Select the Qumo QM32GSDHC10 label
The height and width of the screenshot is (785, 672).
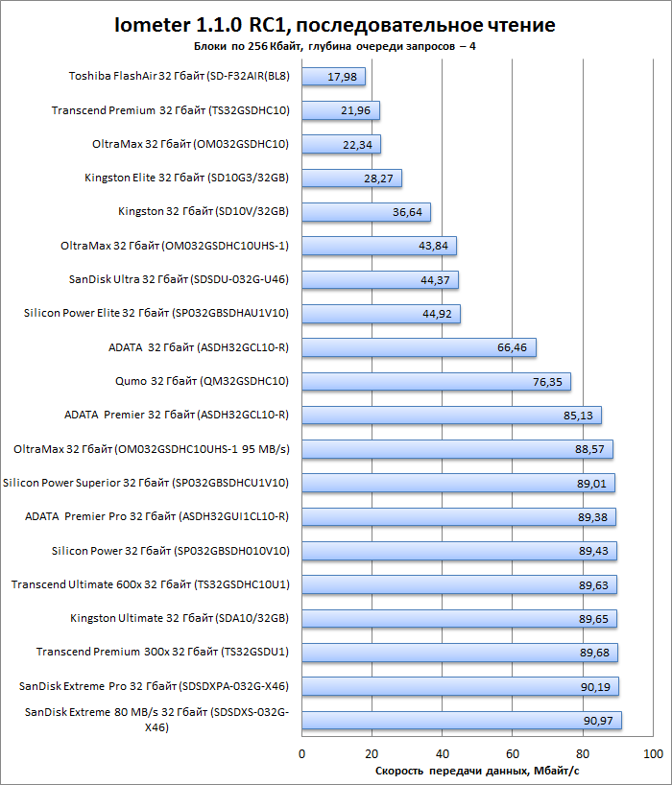tap(202, 381)
